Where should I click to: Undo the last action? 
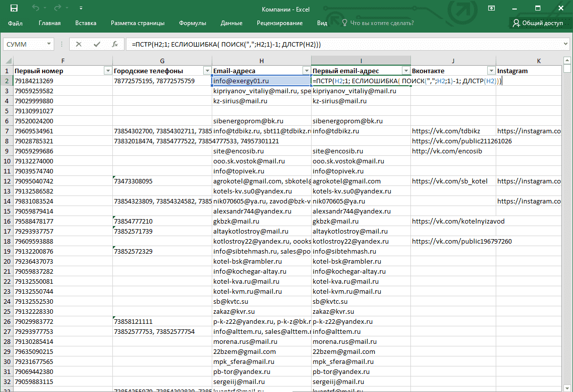pos(36,8)
